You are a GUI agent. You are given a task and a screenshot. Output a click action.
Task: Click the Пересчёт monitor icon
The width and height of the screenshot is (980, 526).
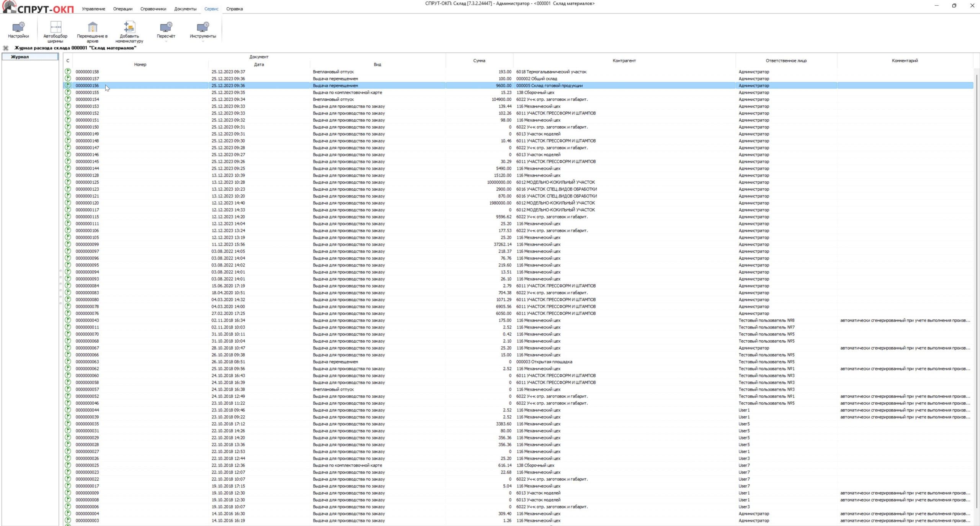click(166, 27)
